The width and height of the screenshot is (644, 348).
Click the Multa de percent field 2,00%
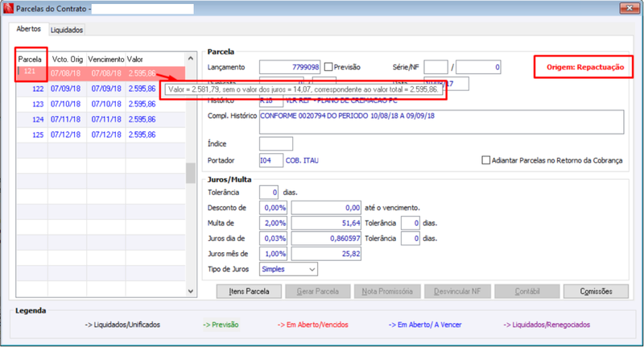click(274, 223)
